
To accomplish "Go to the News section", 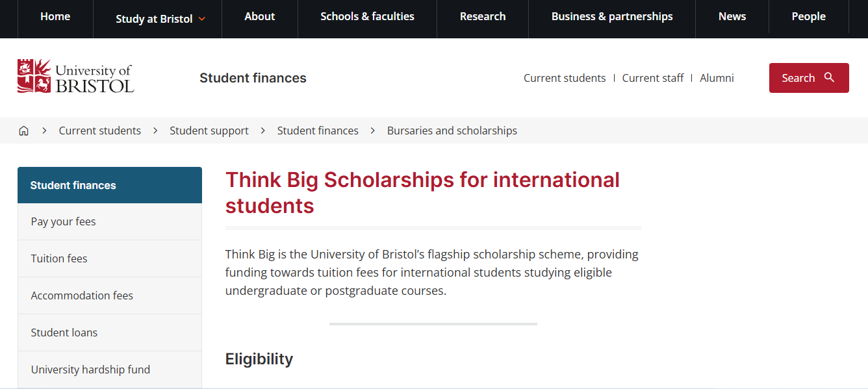I will coord(732,16).
